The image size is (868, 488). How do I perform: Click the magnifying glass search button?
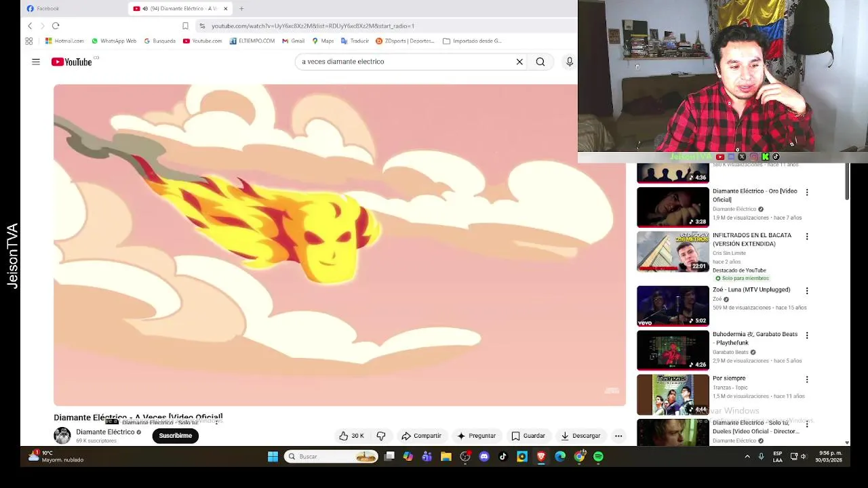pos(540,62)
